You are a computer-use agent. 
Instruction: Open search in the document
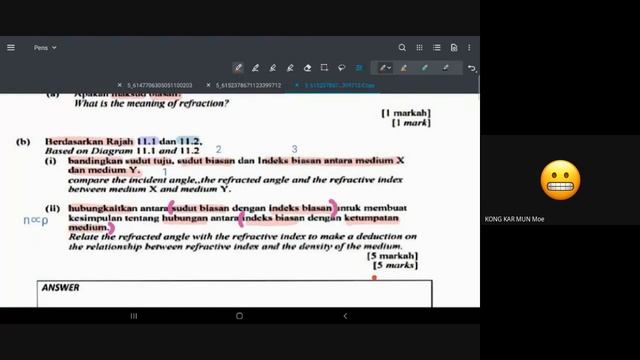(402, 48)
